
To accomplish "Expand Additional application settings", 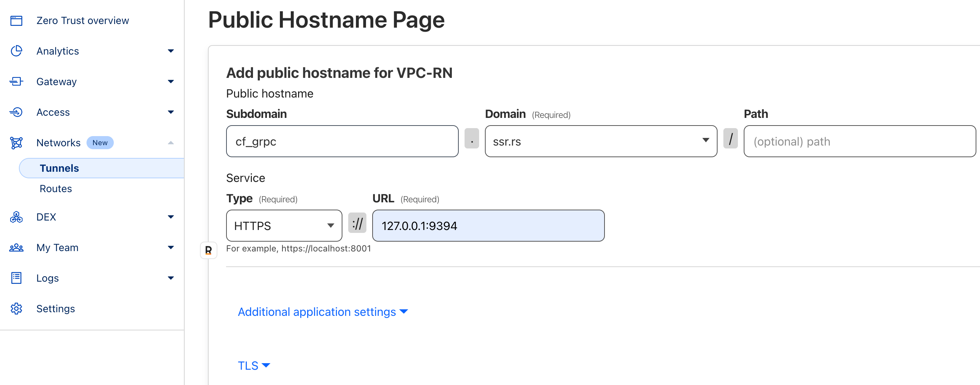I will tap(323, 312).
